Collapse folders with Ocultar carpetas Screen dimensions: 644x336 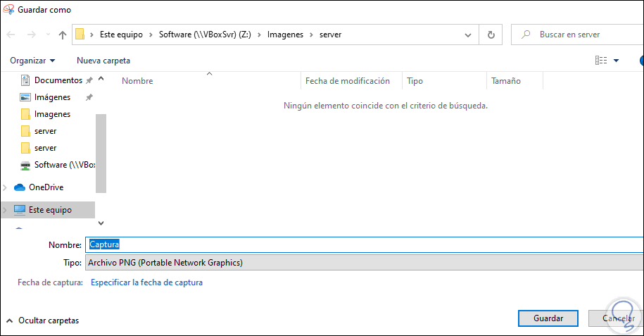[43, 321]
